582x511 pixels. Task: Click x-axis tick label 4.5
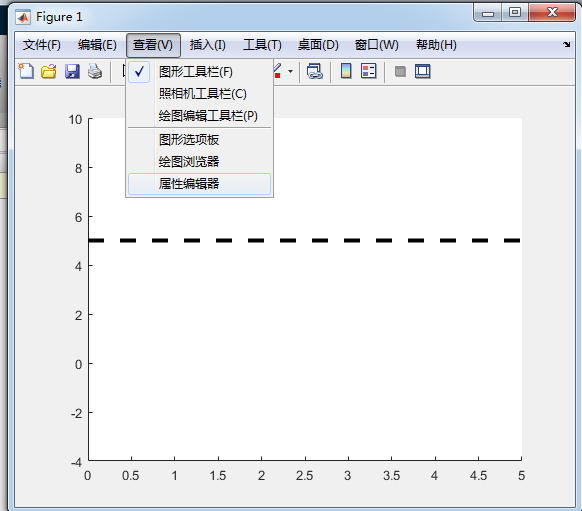pyautogui.click(x=478, y=476)
